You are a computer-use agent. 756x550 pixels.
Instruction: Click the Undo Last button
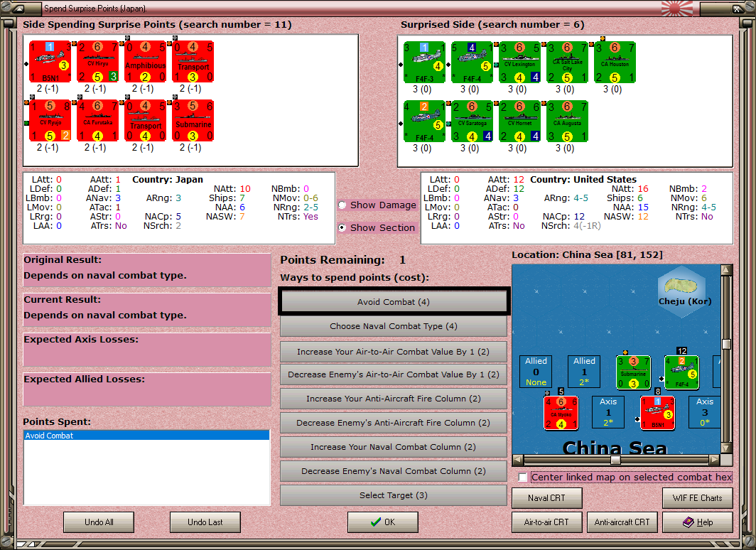click(x=205, y=522)
